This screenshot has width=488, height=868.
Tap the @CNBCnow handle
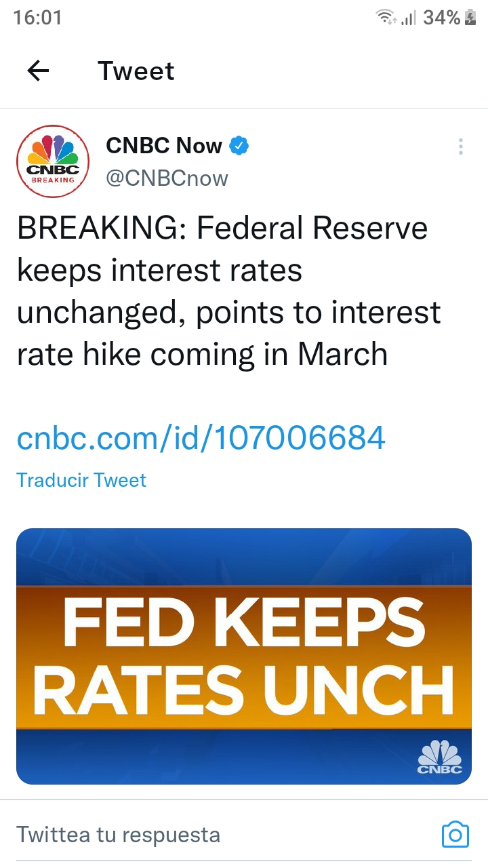(x=167, y=178)
